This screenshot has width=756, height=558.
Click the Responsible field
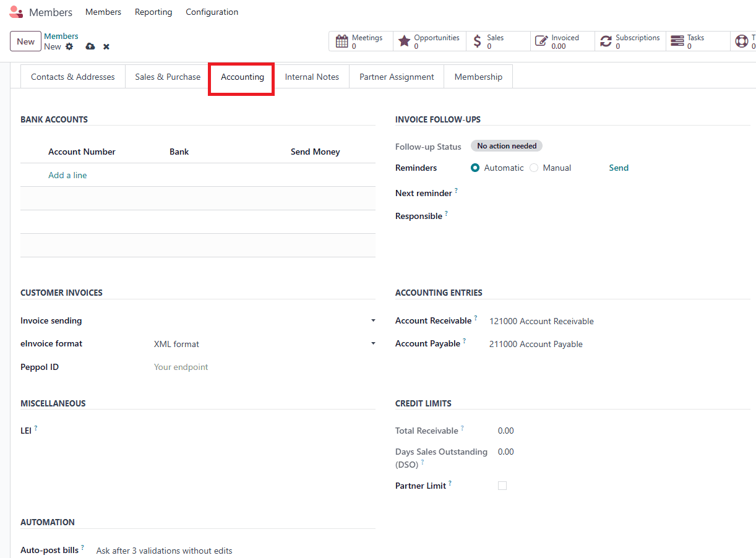pos(609,216)
